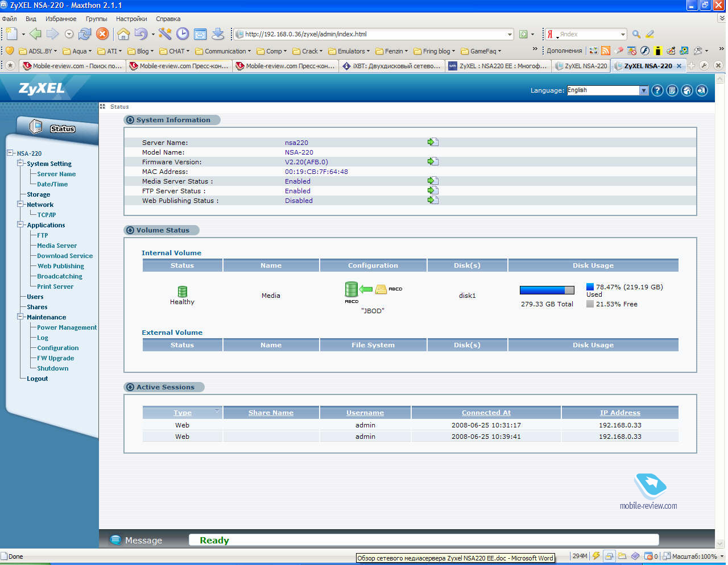Click the popup blocker counter icon

click(x=651, y=556)
